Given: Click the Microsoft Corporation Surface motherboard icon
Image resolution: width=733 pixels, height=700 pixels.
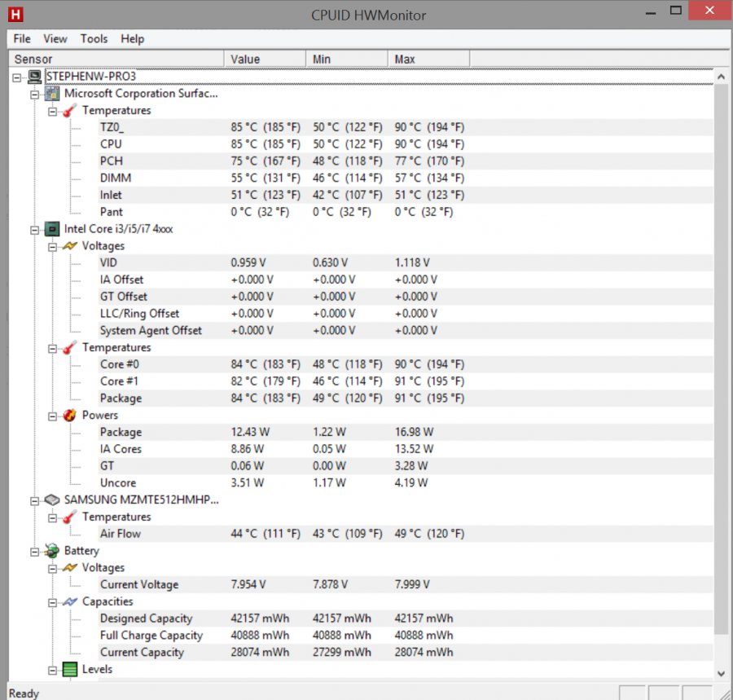Looking at the screenshot, I should click(x=52, y=94).
